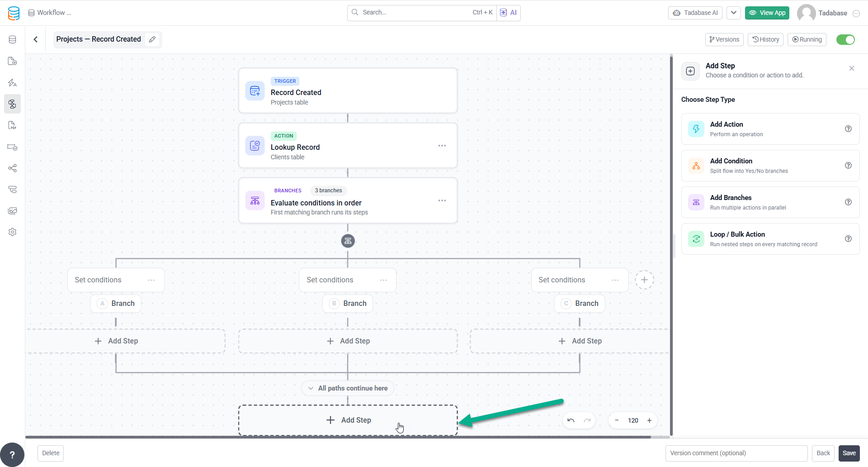Image resolution: width=868 pixels, height=467 pixels.
Task: Edit workflow name with pencil icon
Action: (x=152, y=39)
